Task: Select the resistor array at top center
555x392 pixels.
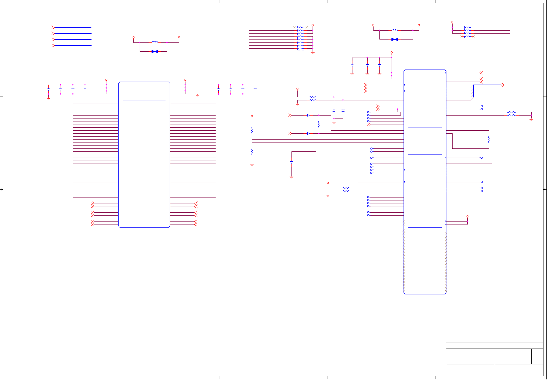Action: [x=301, y=38]
